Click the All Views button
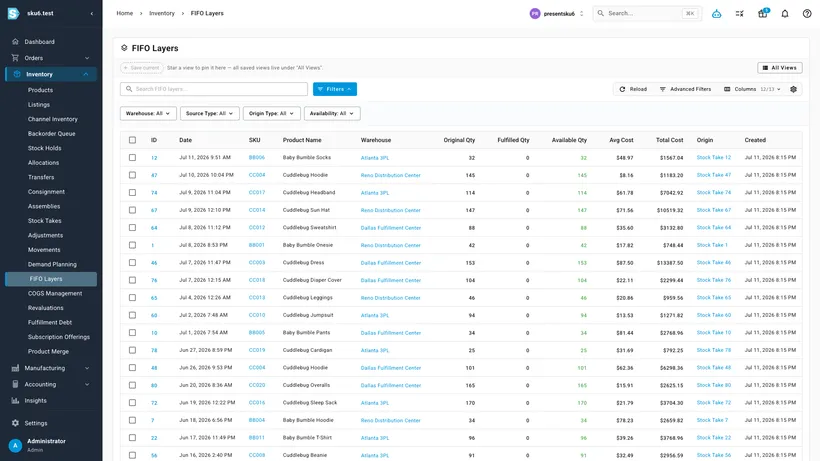This screenshot has width=820, height=461. 780,68
